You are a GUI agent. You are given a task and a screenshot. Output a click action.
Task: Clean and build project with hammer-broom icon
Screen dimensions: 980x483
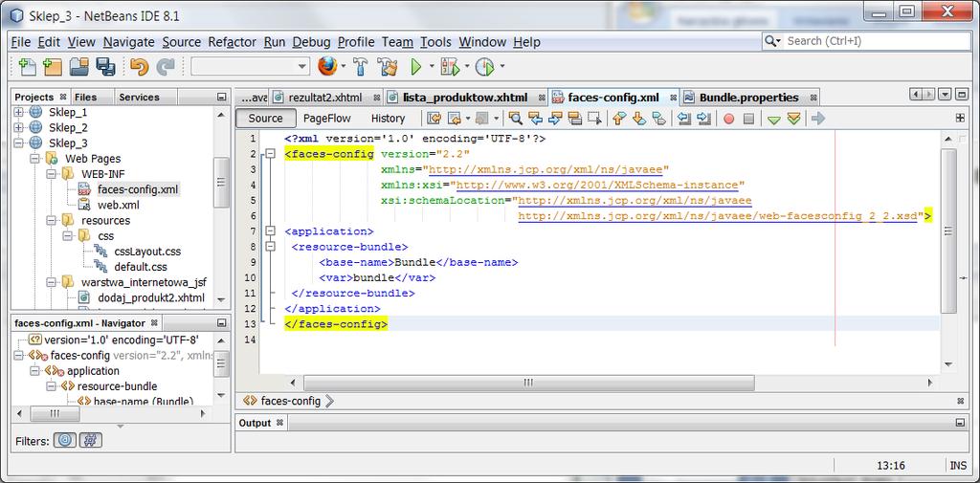click(x=388, y=66)
